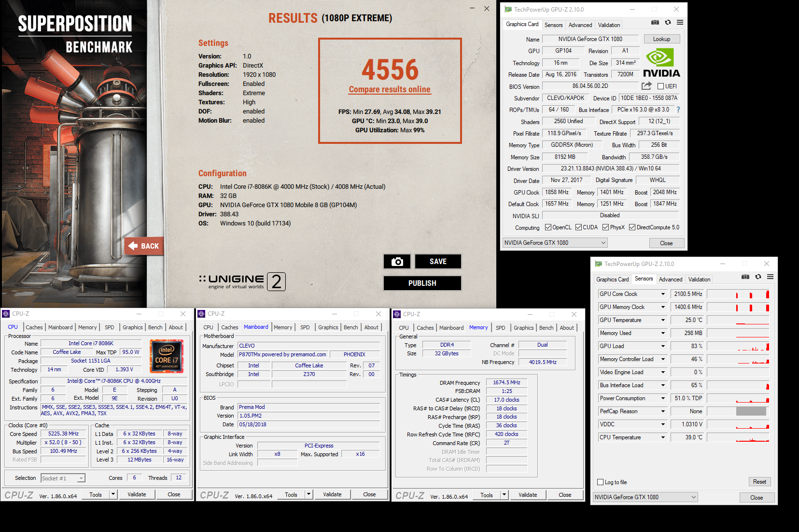Open Tools dropdown arrow in CPU-Z Memory window
The width and height of the screenshot is (799, 532).
(x=504, y=495)
